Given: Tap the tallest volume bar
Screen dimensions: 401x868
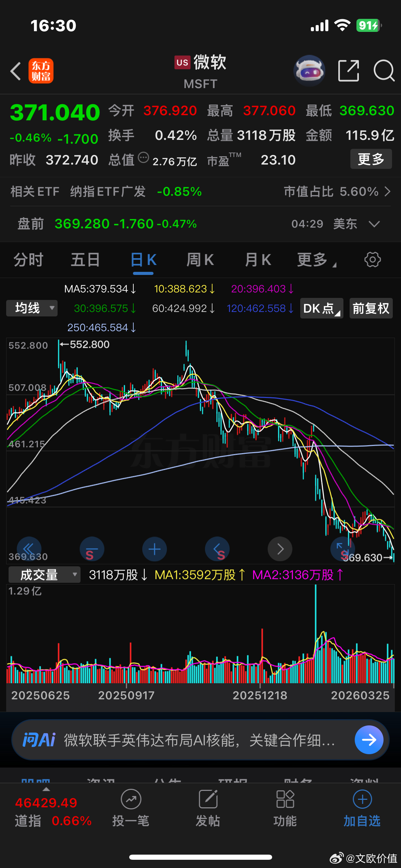Looking at the screenshot, I should [316, 634].
